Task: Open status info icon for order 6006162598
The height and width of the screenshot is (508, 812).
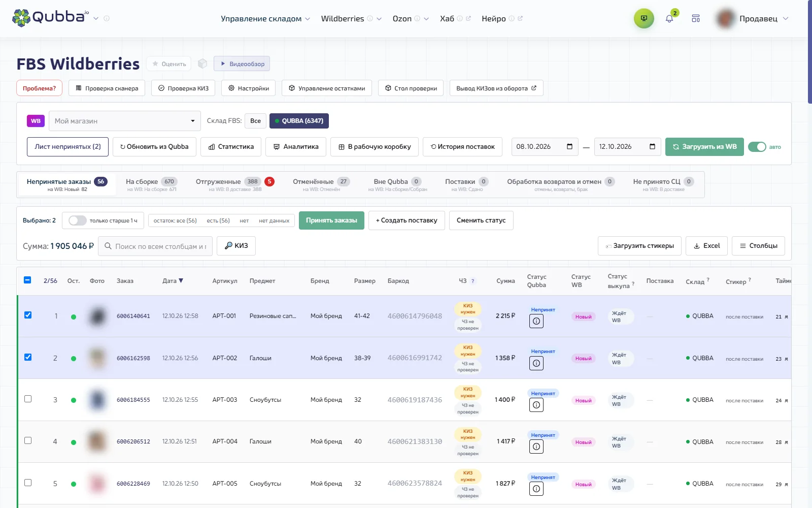Action: [x=536, y=363]
